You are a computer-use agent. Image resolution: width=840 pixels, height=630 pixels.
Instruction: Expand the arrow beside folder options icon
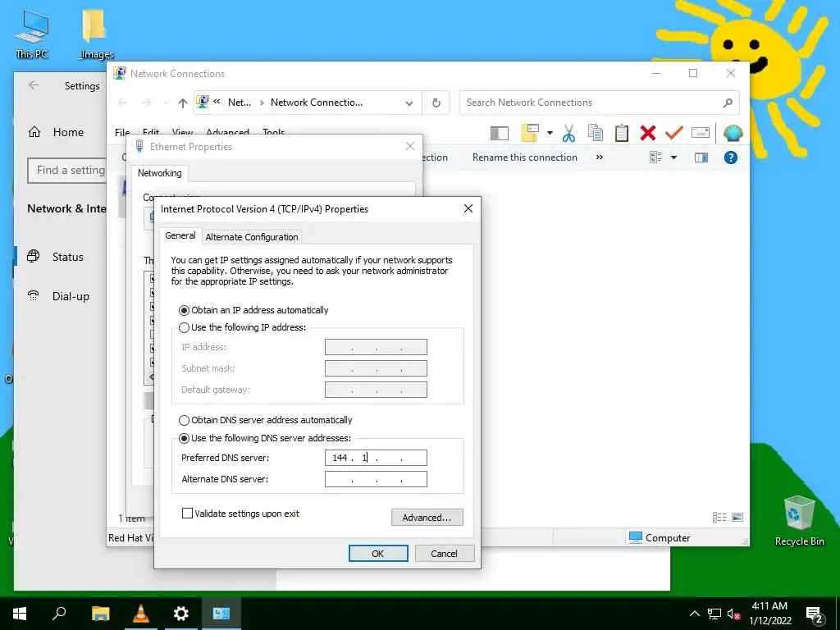coord(550,133)
